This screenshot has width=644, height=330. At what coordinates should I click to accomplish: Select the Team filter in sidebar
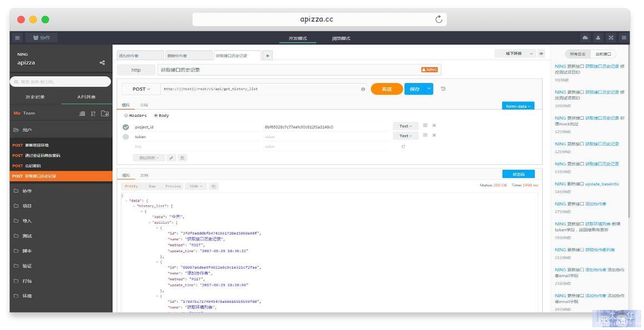click(x=29, y=114)
